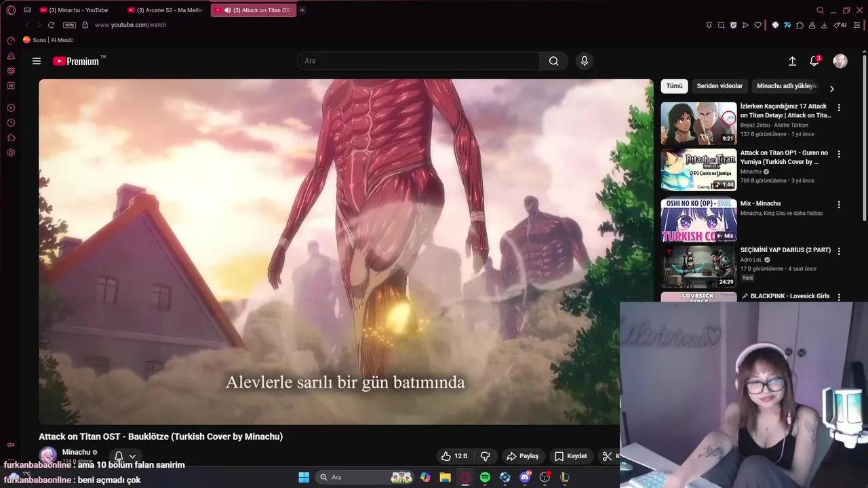The height and width of the screenshot is (488, 868).
Task: Open History clock icon in sidebar
Action: [x=11, y=123]
